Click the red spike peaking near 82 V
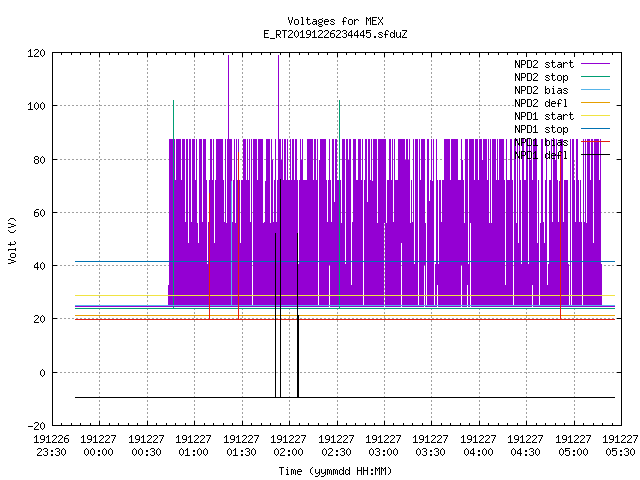Screen dimensions: 640x480 pyautogui.click(x=238, y=236)
